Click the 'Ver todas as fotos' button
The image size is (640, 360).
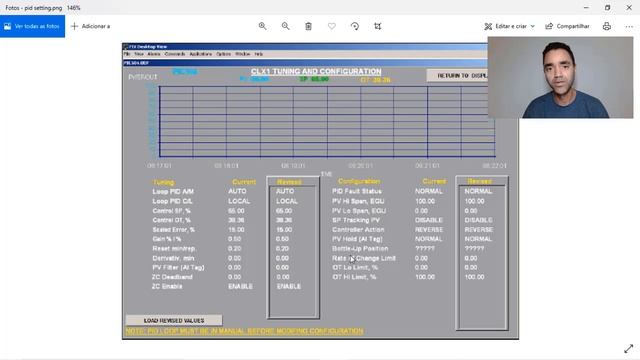(32, 26)
